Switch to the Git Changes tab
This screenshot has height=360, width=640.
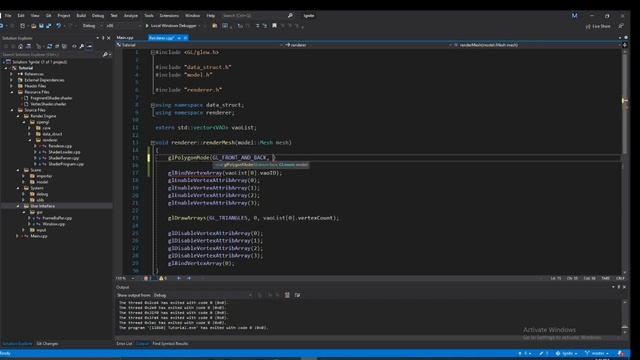(47, 344)
